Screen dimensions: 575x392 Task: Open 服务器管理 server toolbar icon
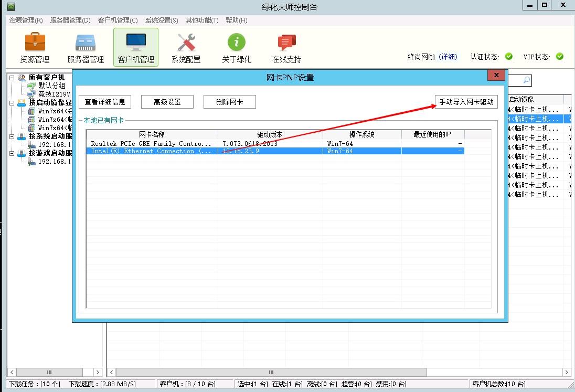pyautogui.click(x=86, y=43)
